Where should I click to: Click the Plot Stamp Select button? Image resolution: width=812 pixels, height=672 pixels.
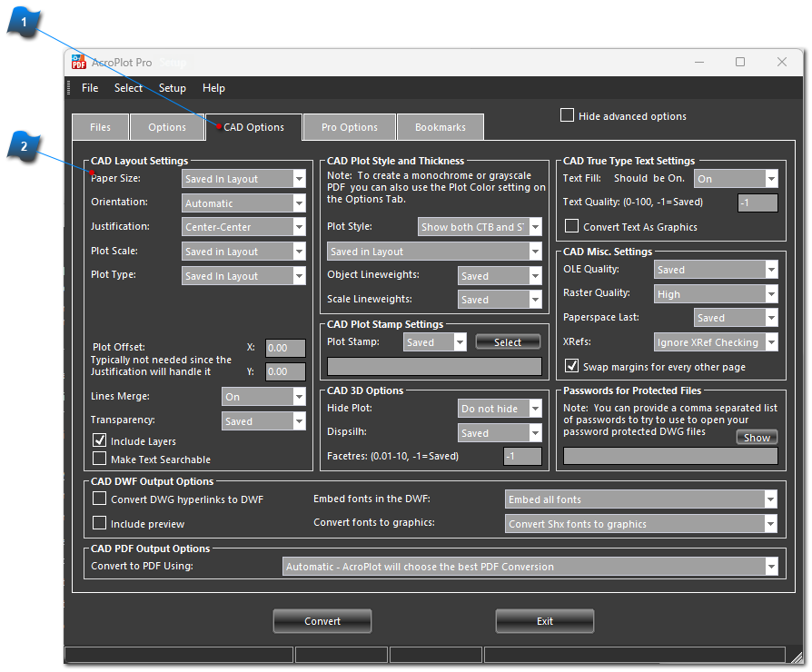click(508, 341)
